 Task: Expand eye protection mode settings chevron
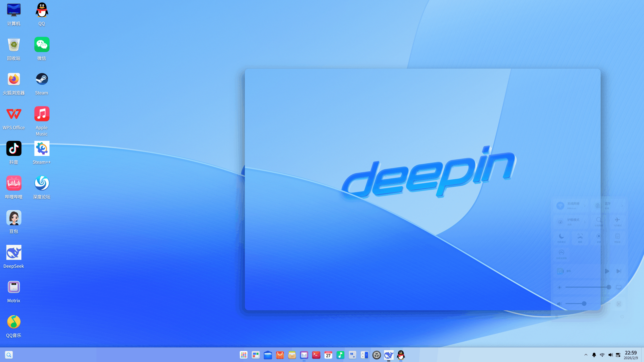pos(585,222)
